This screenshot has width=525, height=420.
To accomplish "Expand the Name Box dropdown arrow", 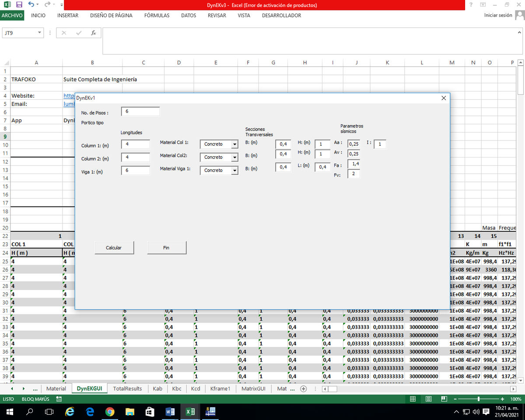I will pos(39,33).
